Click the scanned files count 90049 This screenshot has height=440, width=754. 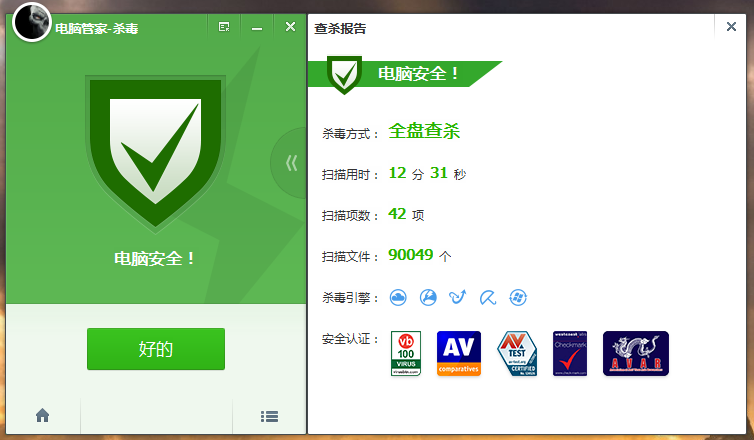[x=411, y=254]
